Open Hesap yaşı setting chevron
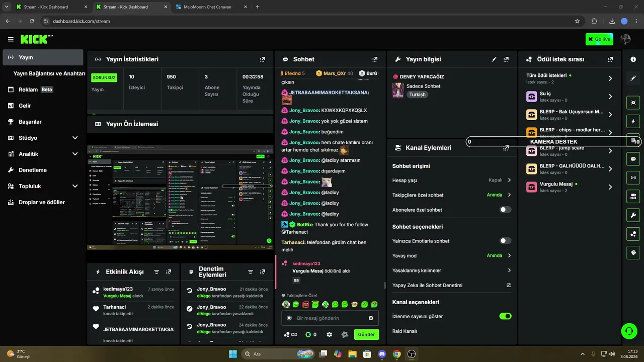 pyautogui.click(x=509, y=180)
